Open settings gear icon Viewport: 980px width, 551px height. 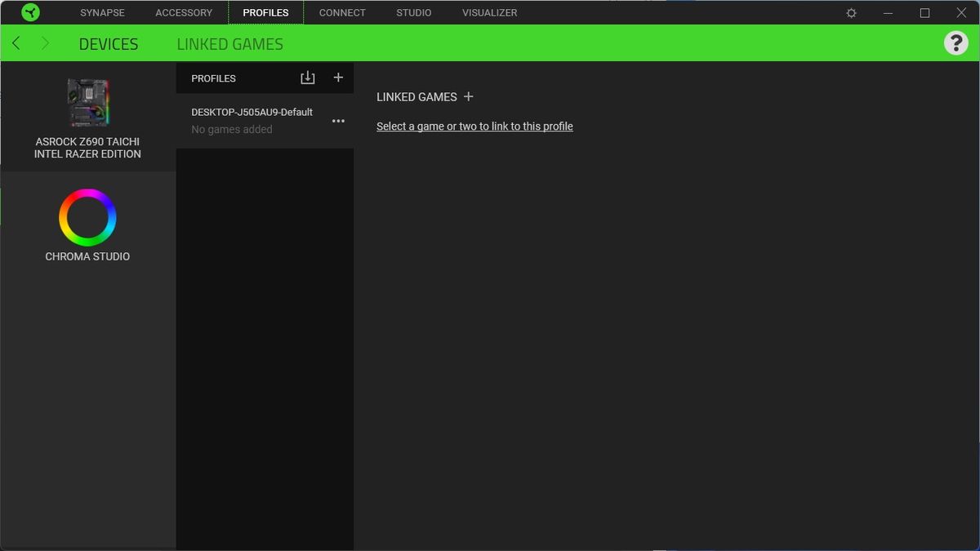coord(851,13)
